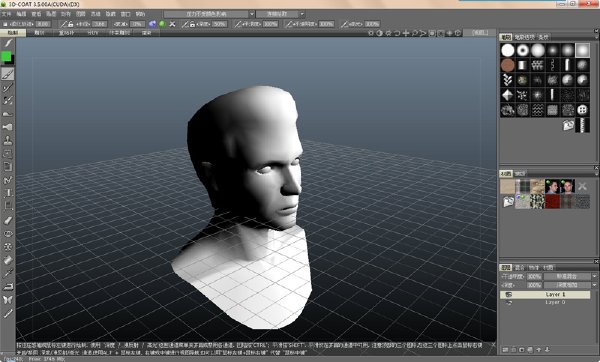Expand the depth blending dropdown arrow in layers panel
Viewport: 600px width, 362px height.
click(594, 285)
